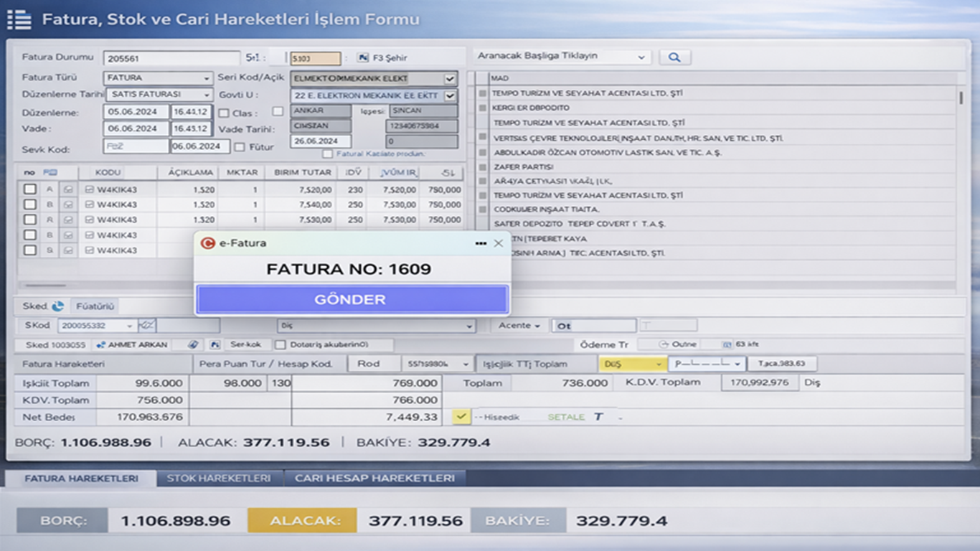Click the pie chart icon on Sked tab
The height and width of the screenshot is (551, 980).
pyautogui.click(x=58, y=306)
